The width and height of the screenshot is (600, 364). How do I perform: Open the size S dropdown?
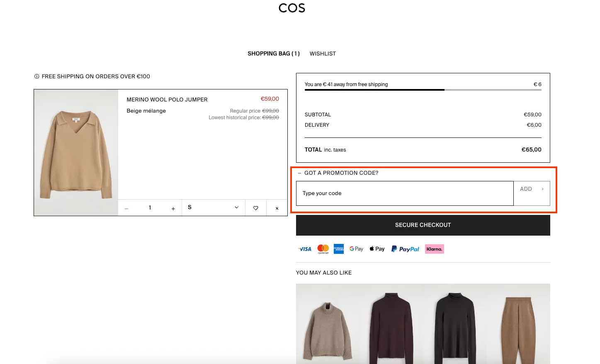pos(213,207)
